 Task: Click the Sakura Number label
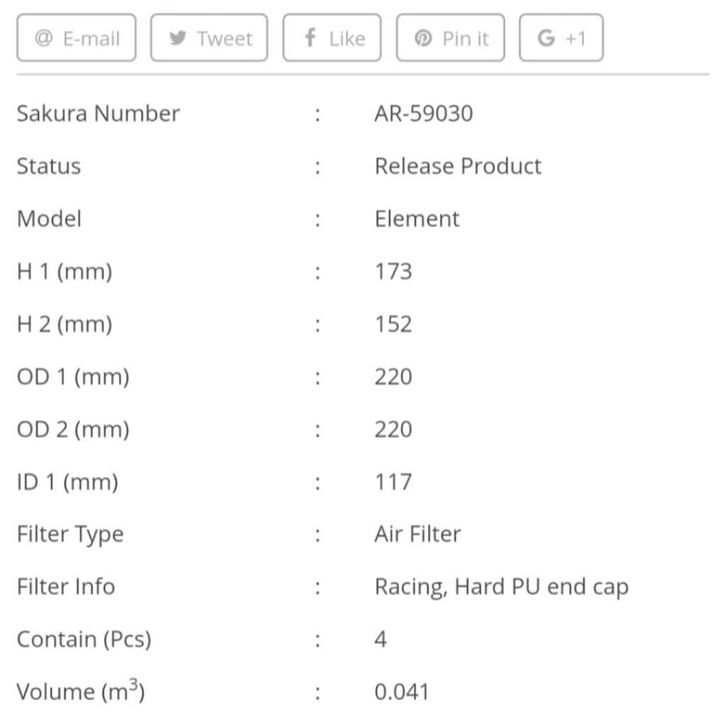(x=98, y=113)
